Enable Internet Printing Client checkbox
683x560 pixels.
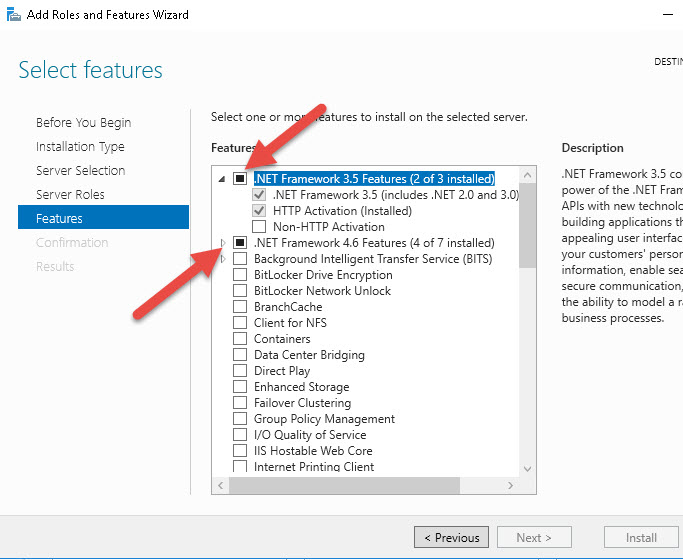click(240, 466)
